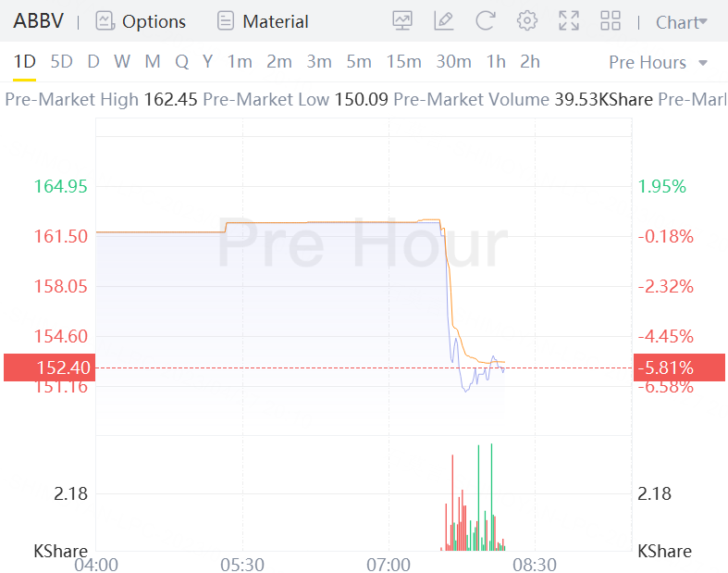Click the Options icon

pyautogui.click(x=105, y=20)
